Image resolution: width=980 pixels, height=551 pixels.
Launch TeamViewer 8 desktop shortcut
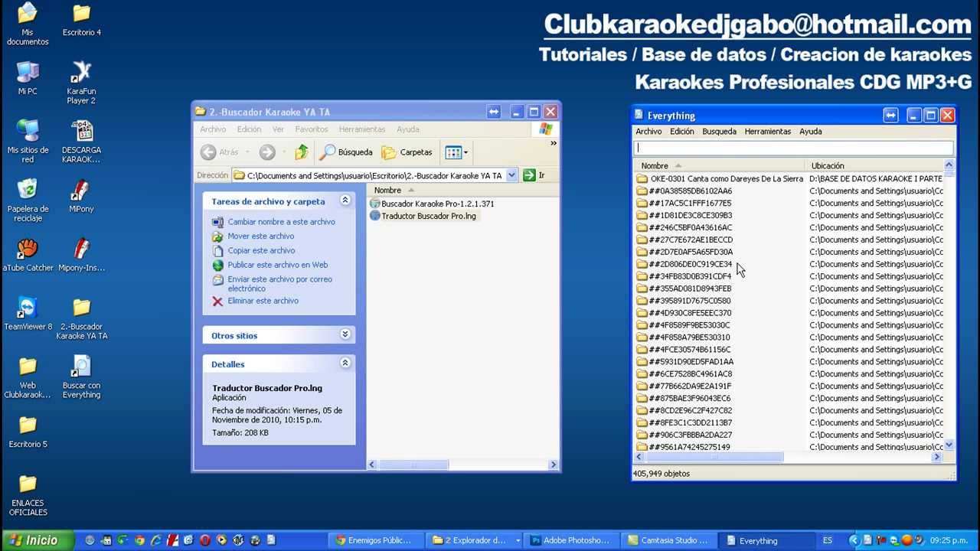coord(28,314)
